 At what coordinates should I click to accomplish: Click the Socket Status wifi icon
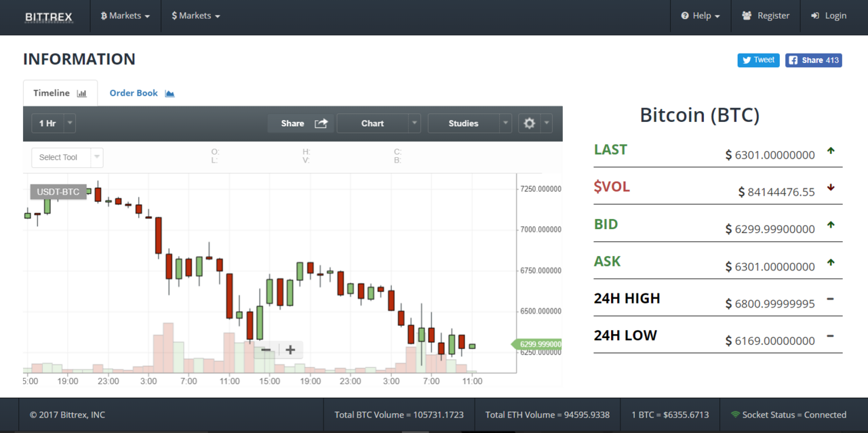pyautogui.click(x=735, y=415)
